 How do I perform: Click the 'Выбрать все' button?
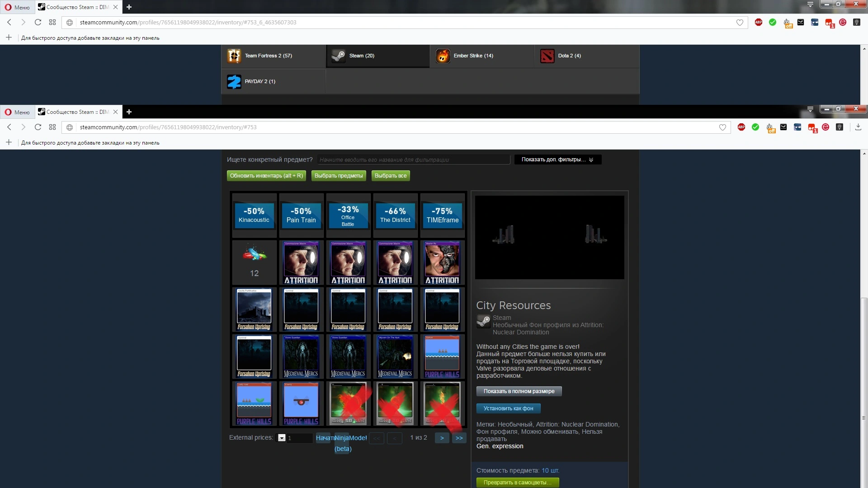[391, 176]
